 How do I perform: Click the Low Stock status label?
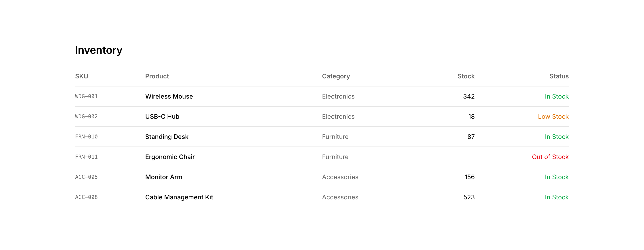tap(553, 116)
